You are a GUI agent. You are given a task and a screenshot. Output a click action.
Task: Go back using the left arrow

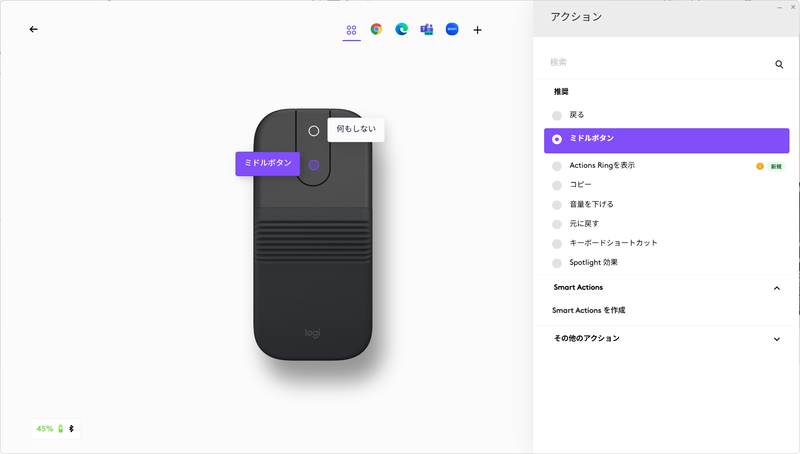pos(34,30)
